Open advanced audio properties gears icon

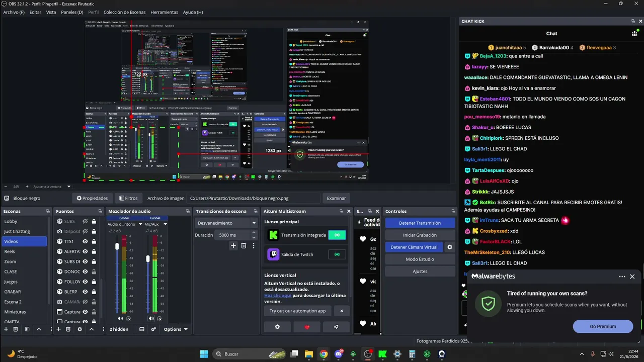point(153,329)
